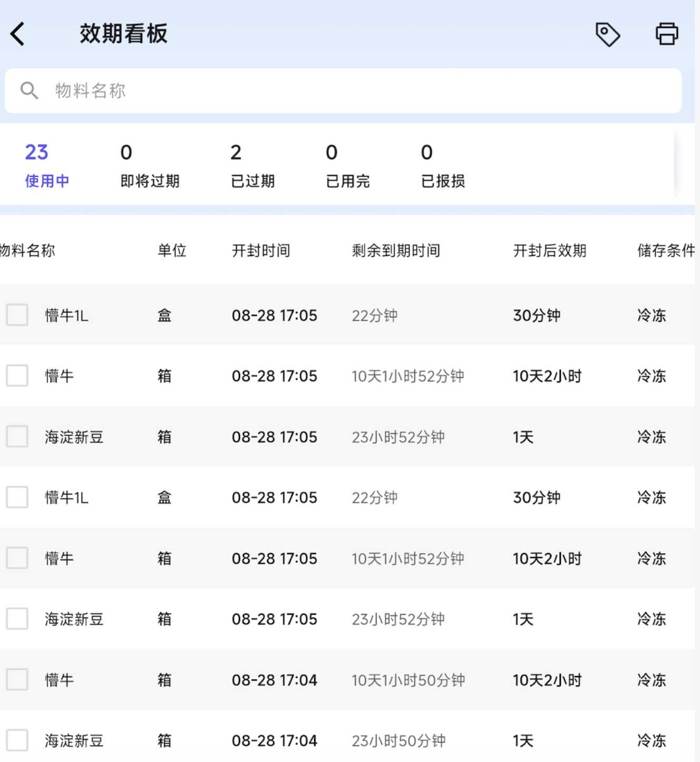
Task: Focus the 物料名称 search field
Action: click(x=343, y=91)
